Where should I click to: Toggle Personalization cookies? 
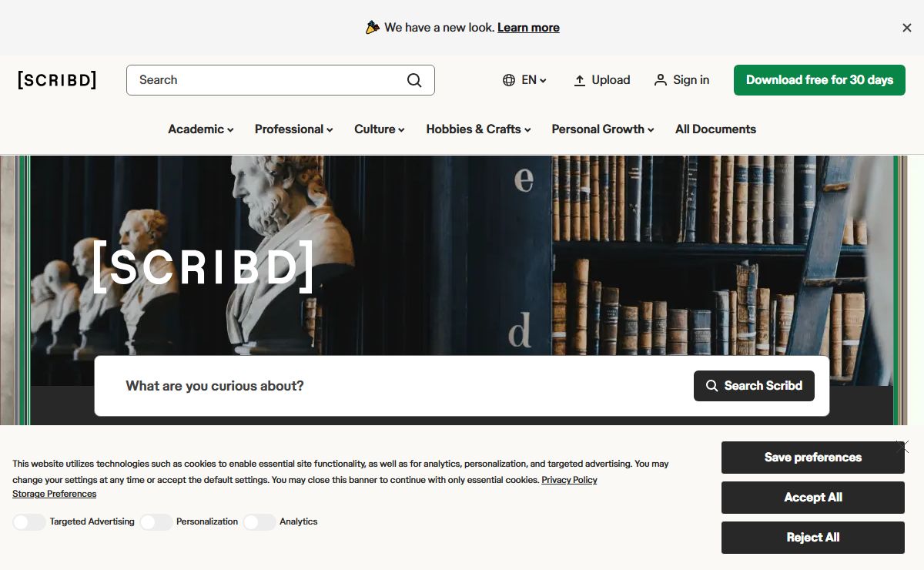point(156,522)
